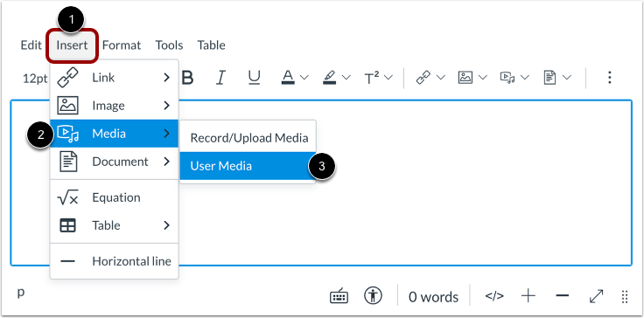Click the 0 words count button
The width and height of the screenshot is (644, 318).
(433, 297)
